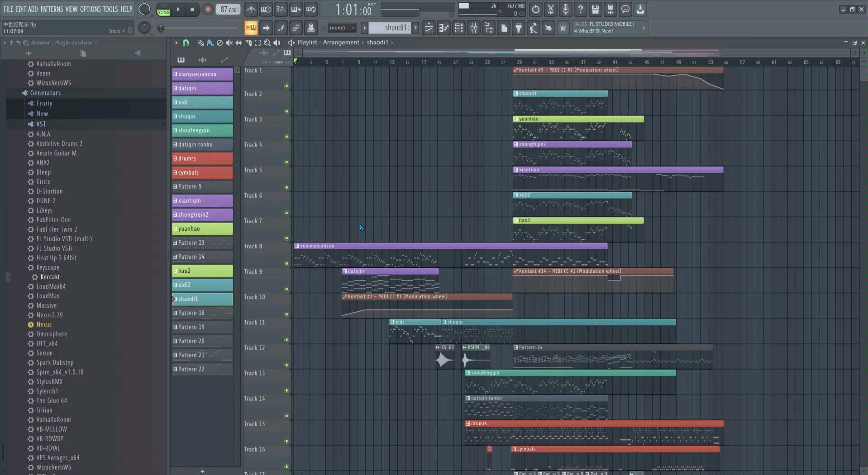Open the Piano roll view icon

pos(444,28)
